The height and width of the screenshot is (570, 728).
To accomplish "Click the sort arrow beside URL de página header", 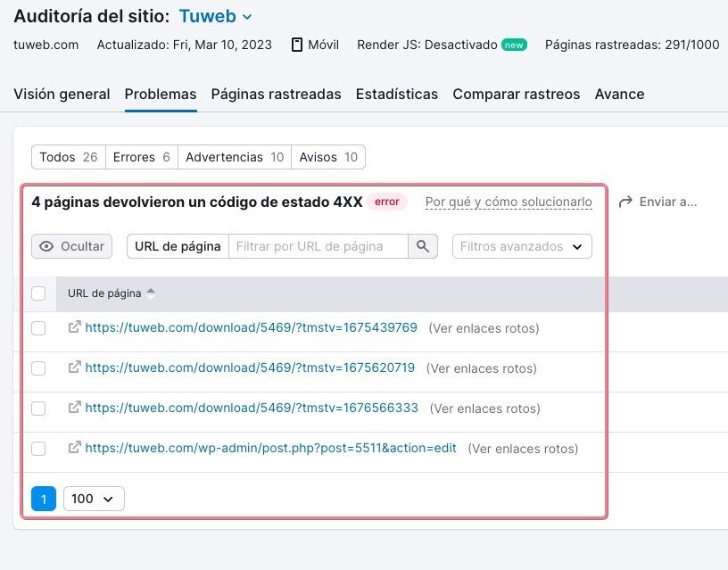I will (x=151, y=293).
